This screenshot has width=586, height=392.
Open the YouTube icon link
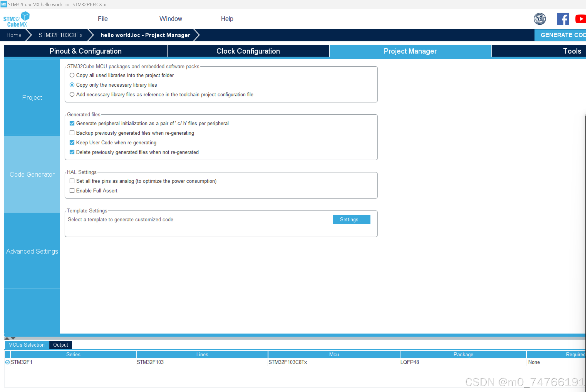tap(580, 19)
